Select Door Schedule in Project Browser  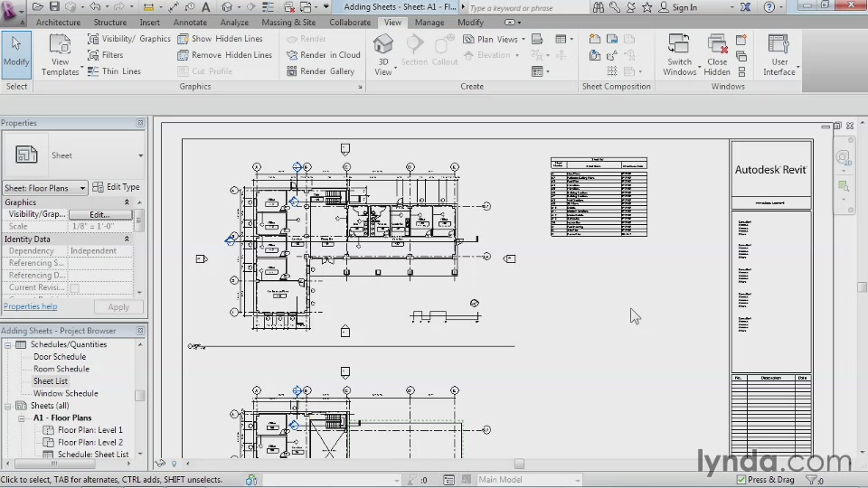[x=60, y=357]
